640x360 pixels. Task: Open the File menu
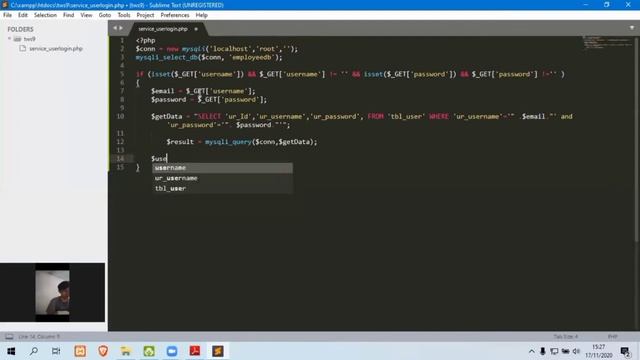coord(7,15)
